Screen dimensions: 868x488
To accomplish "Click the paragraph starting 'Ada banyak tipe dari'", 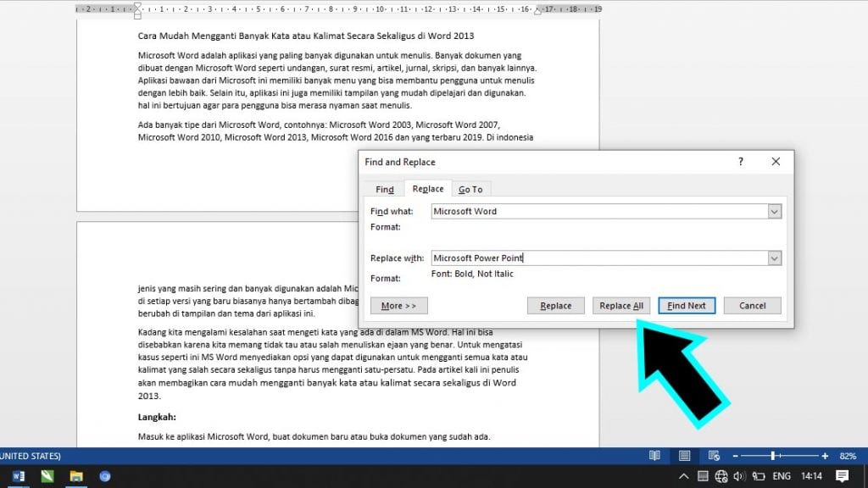I will coord(336,131).
